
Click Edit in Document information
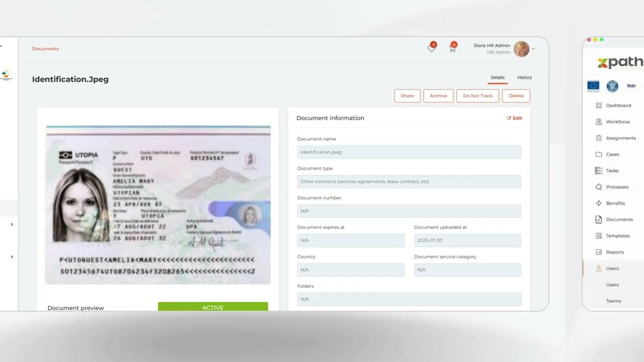coord(515,118)
